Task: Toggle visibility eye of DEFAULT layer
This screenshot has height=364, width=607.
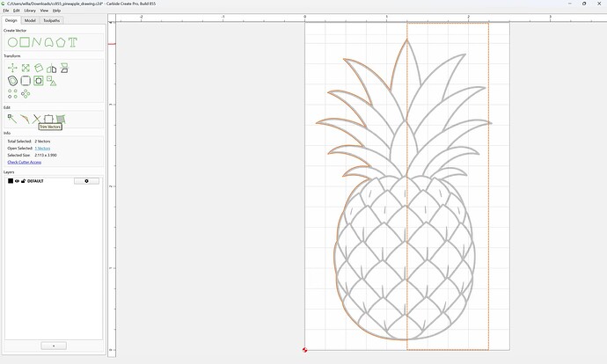Action: (x=17, y=181)
